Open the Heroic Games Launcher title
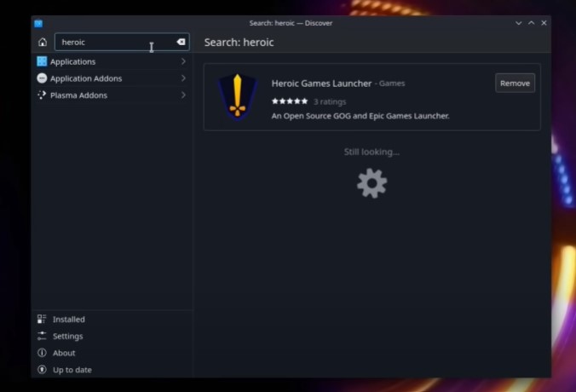Viewport: 576px width, 392px height. coord(321,84)
